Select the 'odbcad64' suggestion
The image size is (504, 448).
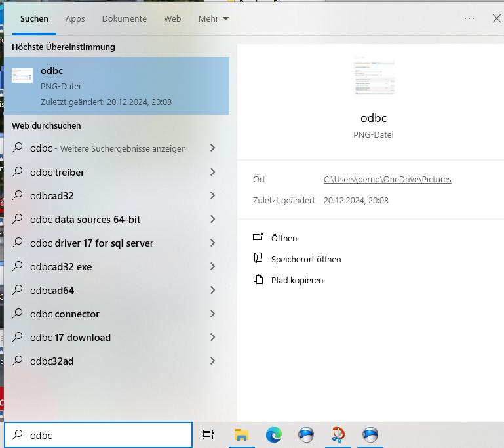click(117, 290)
